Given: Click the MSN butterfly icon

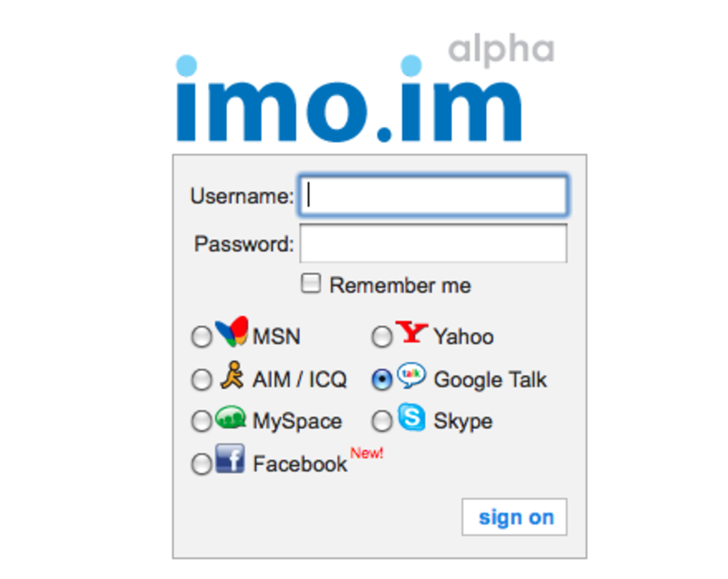Looking at the screenshot, I should pyautogui.click(x=231, y=331).
